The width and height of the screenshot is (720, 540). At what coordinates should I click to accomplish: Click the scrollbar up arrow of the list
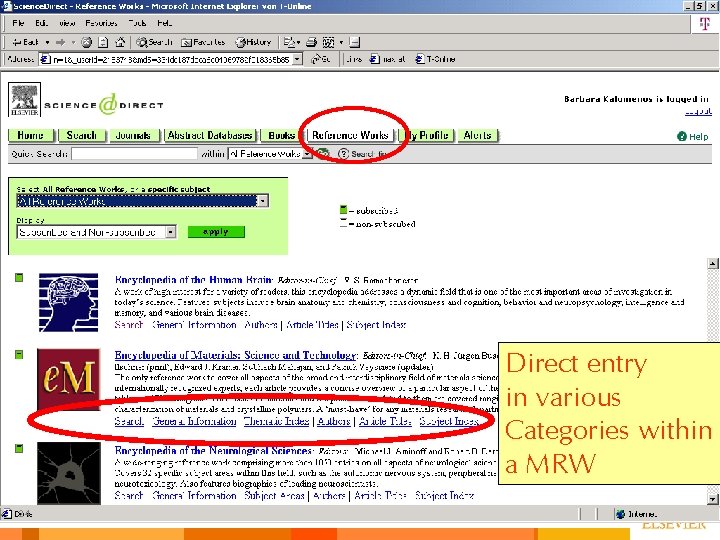click(712, 263)
